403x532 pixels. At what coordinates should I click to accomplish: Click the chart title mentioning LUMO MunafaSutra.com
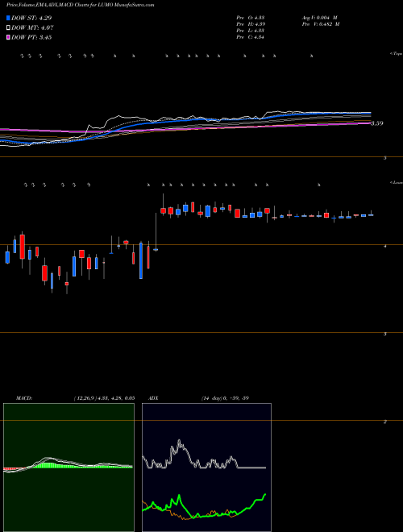[x=80, y=6]
